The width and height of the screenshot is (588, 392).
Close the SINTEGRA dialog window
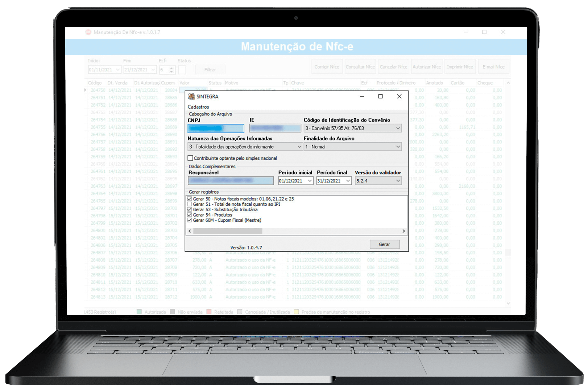399,97
